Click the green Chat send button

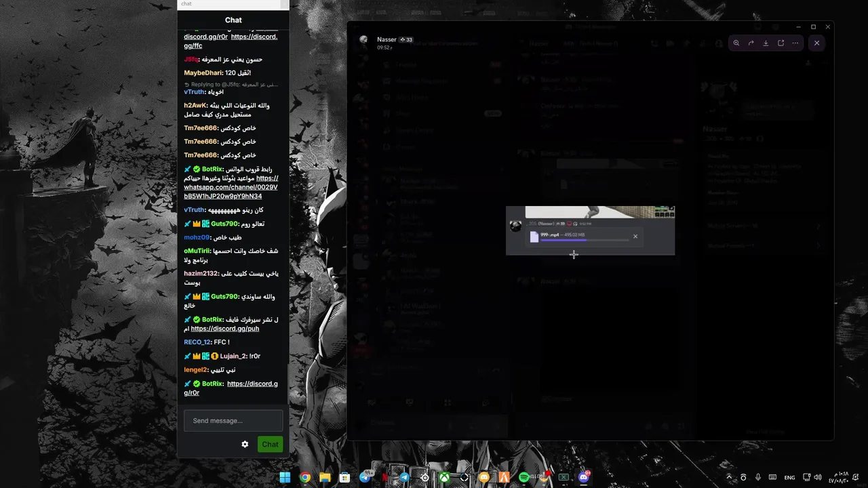pyautogui.click(x=270, y=445)
